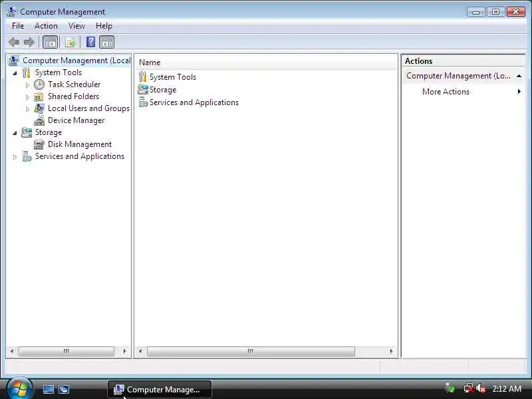This screenshot has height=399, width=532.
Task: Click the tree pane scroll left arrow
Action: point(12,351)
